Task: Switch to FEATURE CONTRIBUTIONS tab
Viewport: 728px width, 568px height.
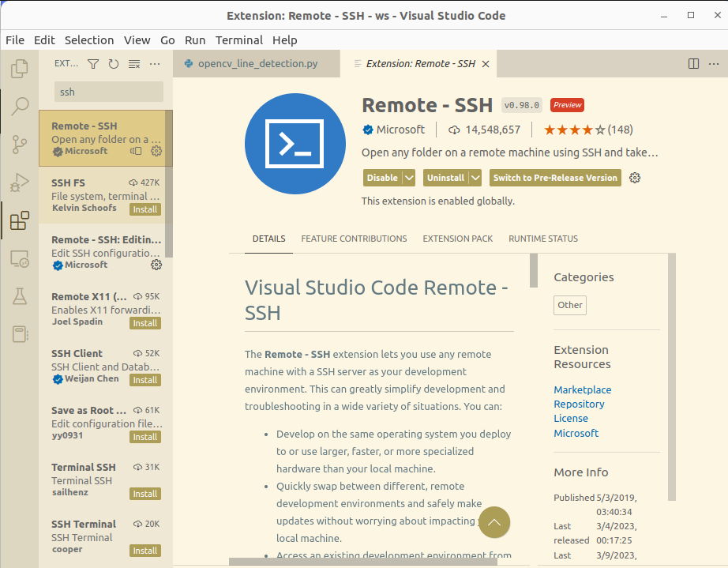Action: (x=354, y=239)
